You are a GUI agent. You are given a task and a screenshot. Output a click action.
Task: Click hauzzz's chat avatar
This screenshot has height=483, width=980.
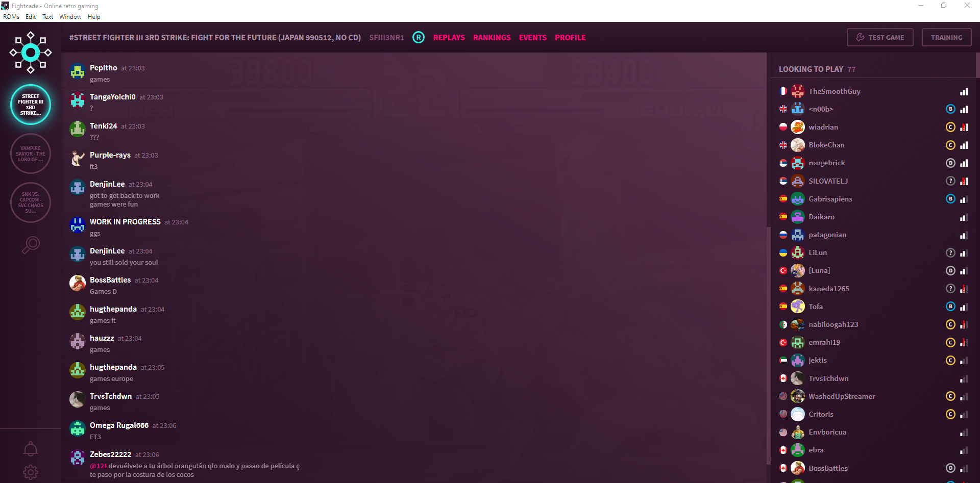[78, 342]
